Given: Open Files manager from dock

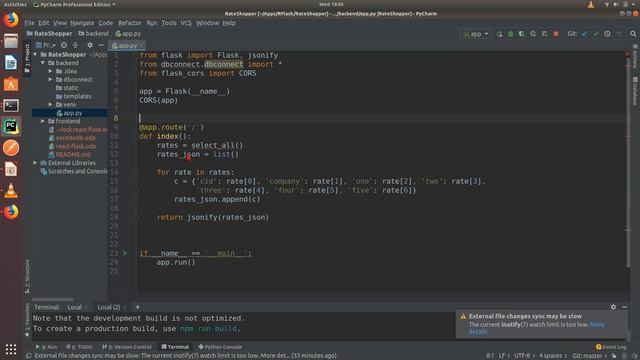Looking at the screenshot, I should pyautogui.click(x=11, y=41).
